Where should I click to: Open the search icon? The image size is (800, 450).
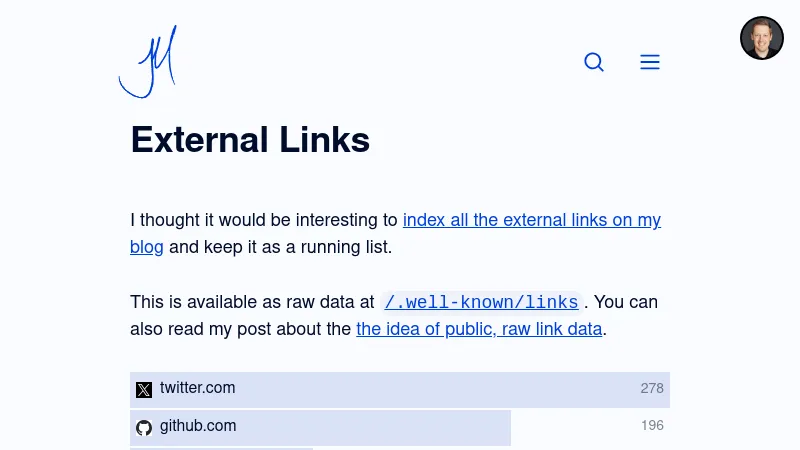pyautogui.click(x=594, y=62)
